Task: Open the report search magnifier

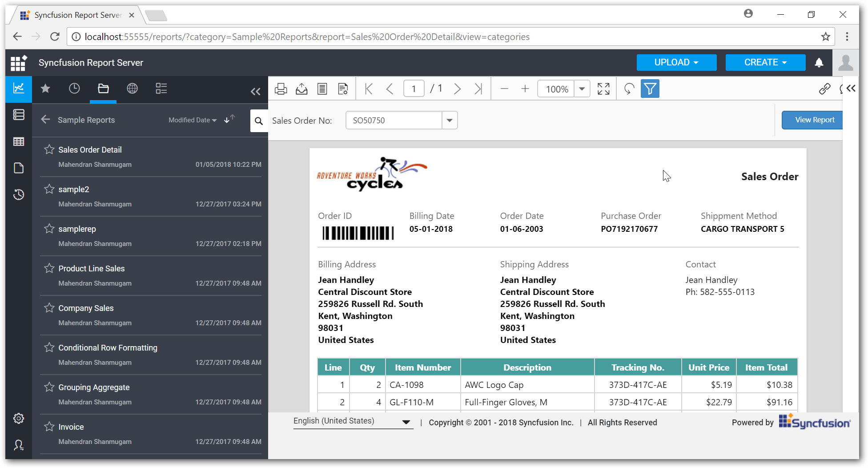Action: click(259, 121)
